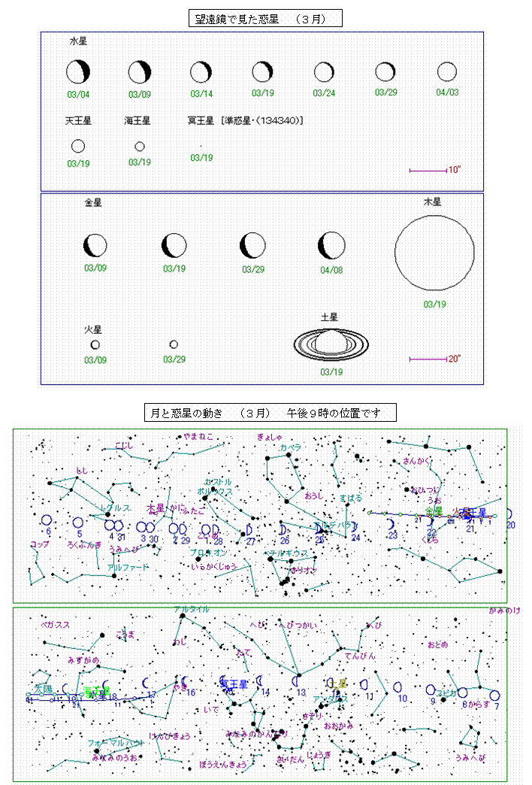Click the ろくぶんぎ constellation label
The height and width of the screenshot is (785, 532).
83,544
